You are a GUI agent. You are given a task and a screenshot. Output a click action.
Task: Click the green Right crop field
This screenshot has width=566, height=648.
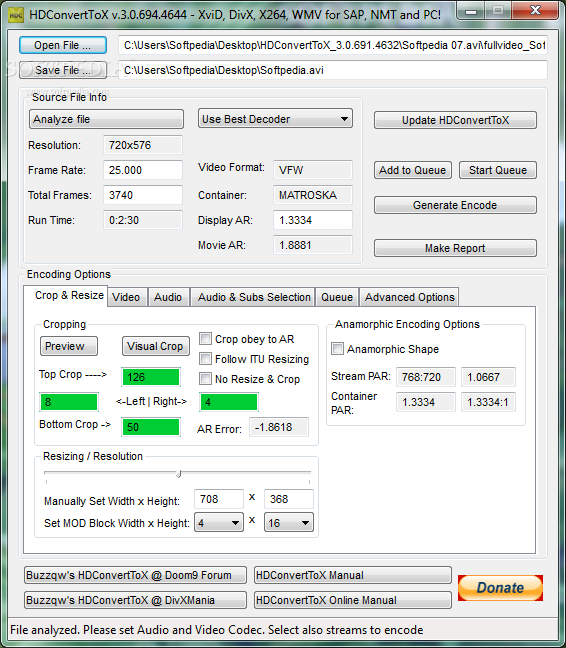tap(229, 402)
